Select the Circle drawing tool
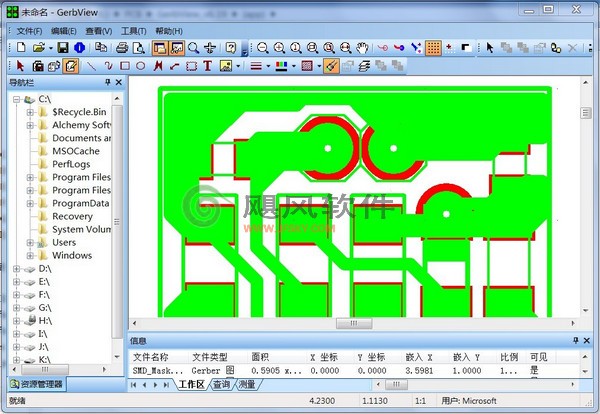Screen dimensions: 600x414 click(141, 66)
